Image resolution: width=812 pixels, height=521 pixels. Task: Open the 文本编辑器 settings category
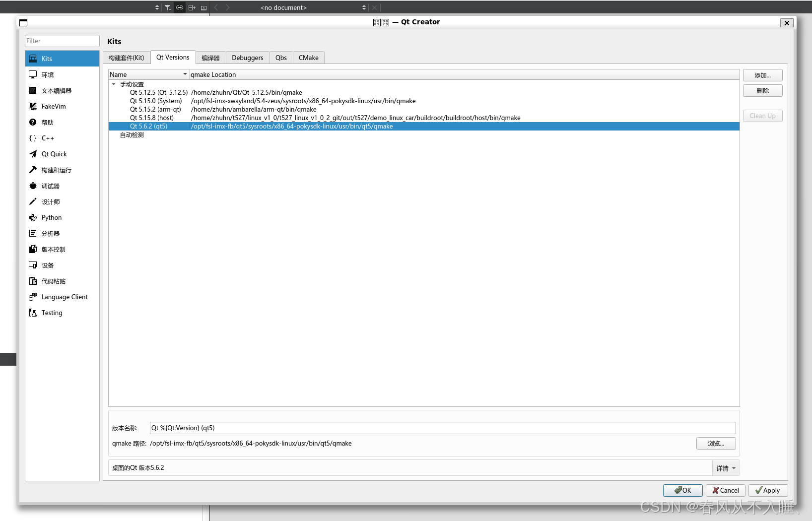(x=62, y=90)
